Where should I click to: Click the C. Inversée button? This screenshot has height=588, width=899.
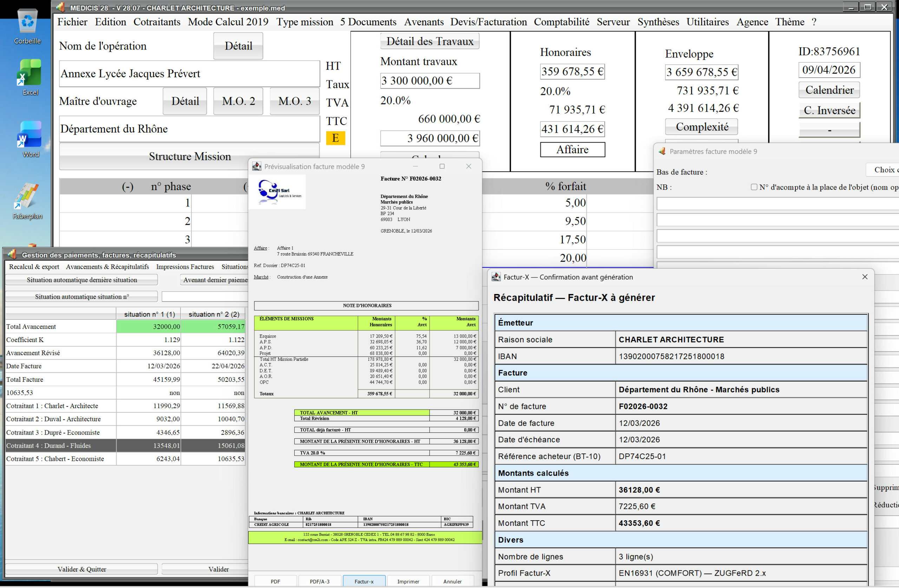[x=829, y=110]
